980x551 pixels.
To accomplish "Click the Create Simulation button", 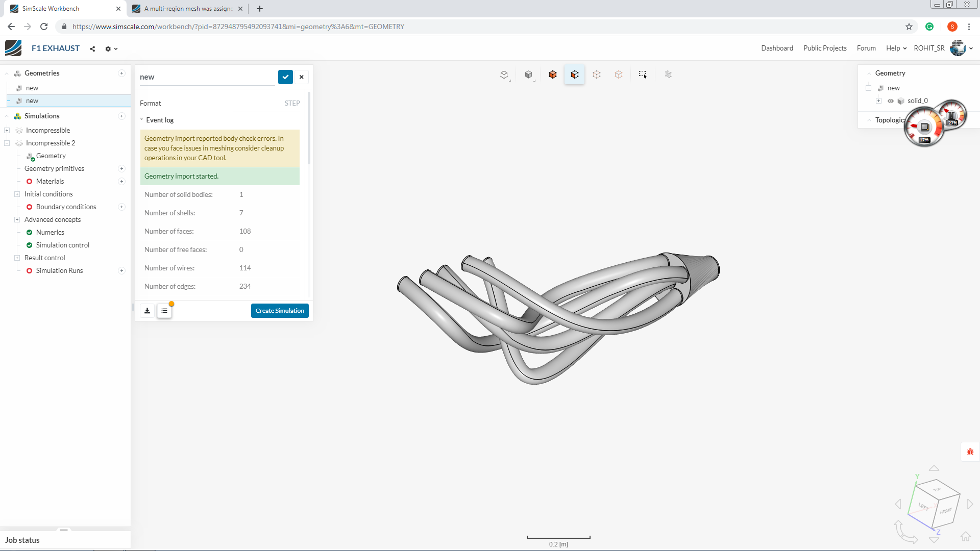I will coord(280,311).
